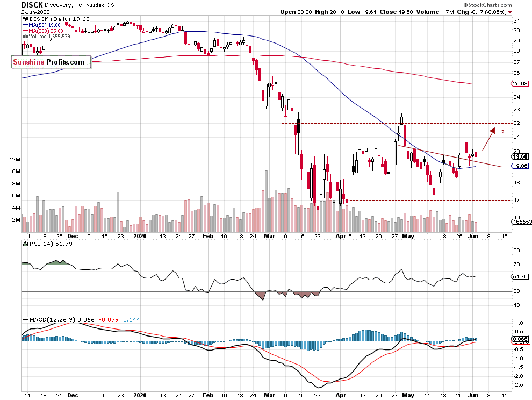Click the red down triangle beside Chg
532x400 pixels.
pos(509,12)
